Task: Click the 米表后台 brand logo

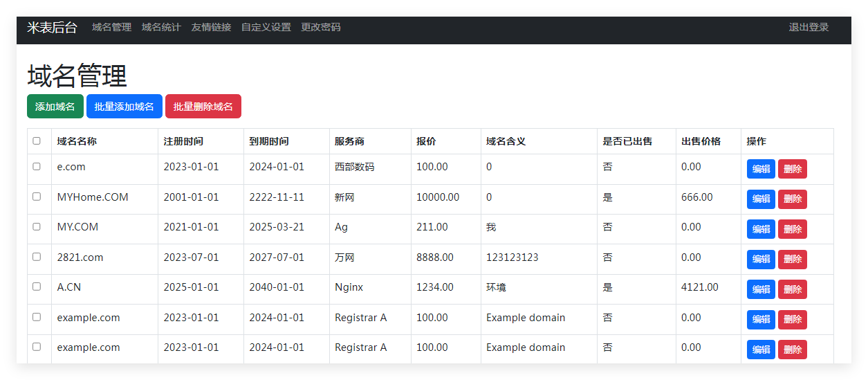Action: click(52, 27)
